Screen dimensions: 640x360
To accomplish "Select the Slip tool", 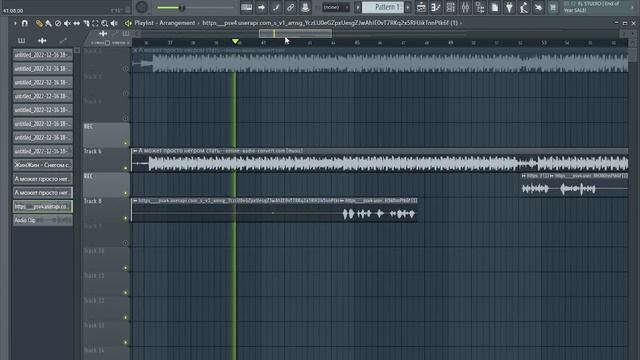I will click(77, 24).
